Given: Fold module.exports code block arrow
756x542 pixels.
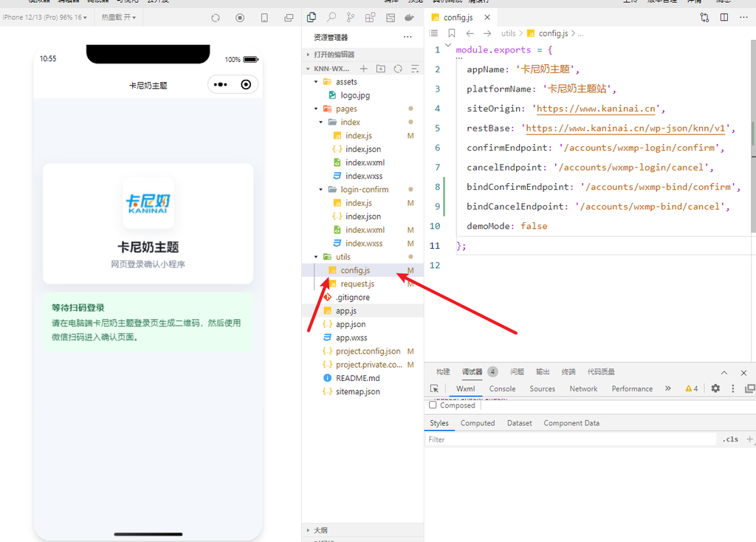Looking at the screenshot, I should coord(448,45).
